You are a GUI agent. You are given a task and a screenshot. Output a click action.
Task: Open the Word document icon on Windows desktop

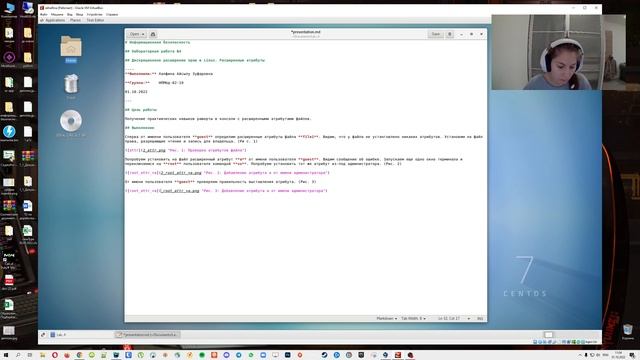[x=27, y=208]
